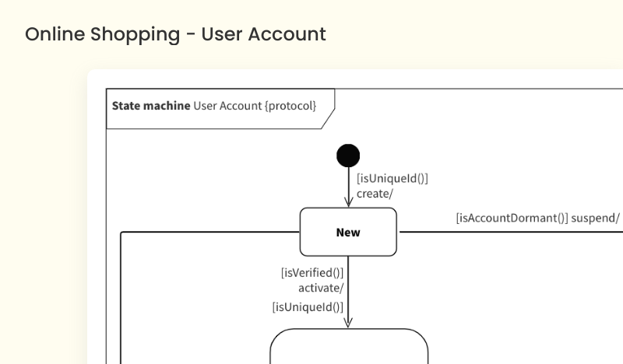Select the isVerified() guard label
Viewport: 623px width, 364px height.
tap(311, 272)
